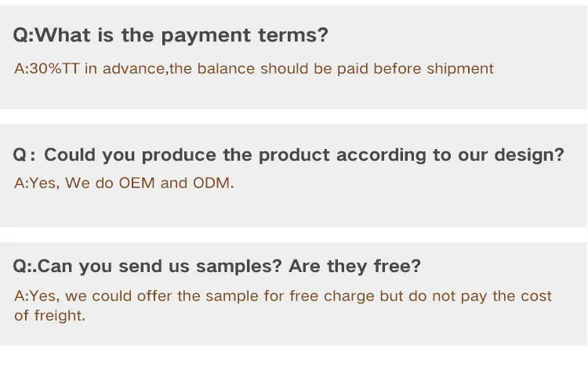Click the question about producing our design

pos(289,154)
